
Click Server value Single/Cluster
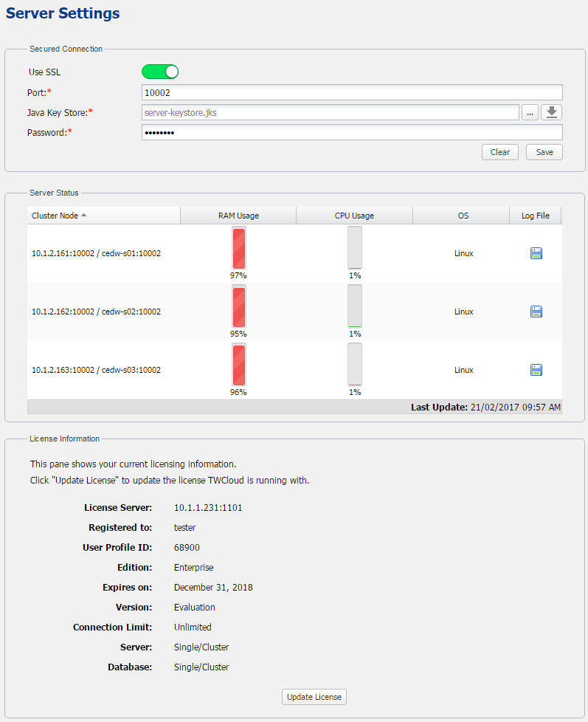(x=201, y=647)
